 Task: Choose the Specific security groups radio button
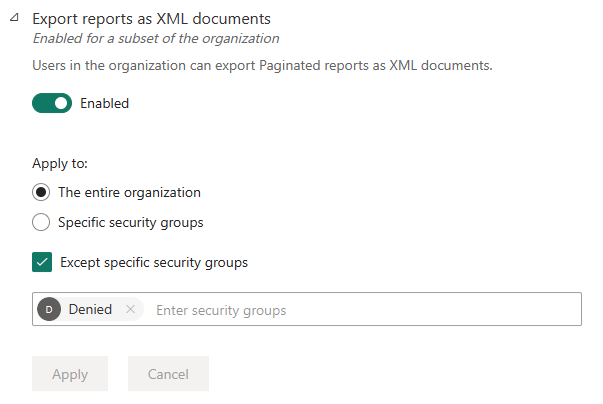coord(41,222)
